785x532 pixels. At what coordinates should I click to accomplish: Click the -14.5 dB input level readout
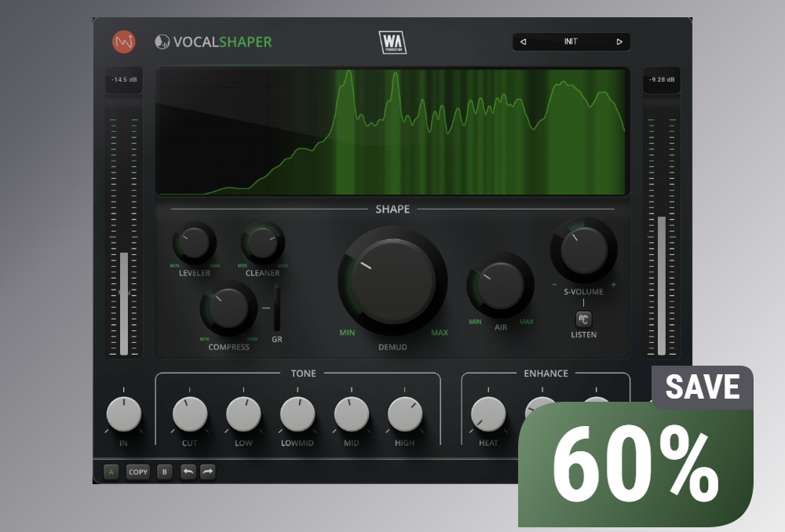[124, 79]
